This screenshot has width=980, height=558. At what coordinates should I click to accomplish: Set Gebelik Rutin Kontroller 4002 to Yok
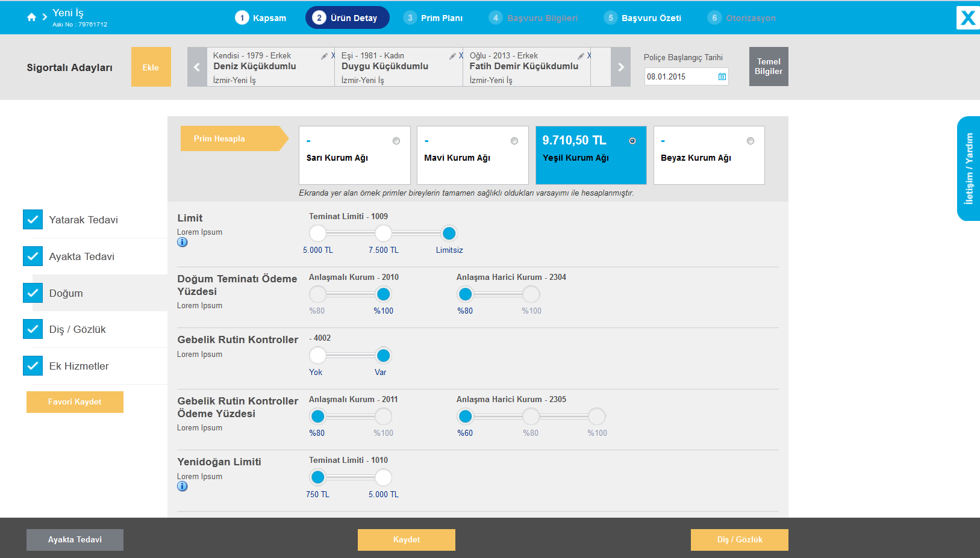[318, 356]
